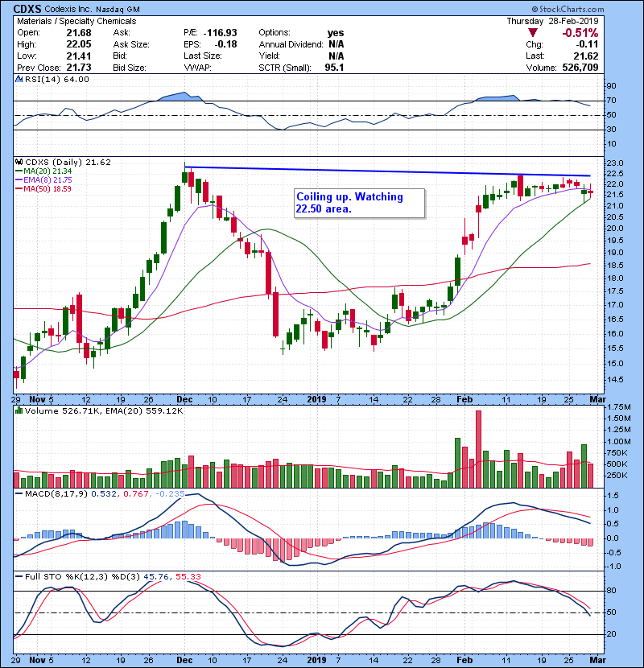Click the -0.51% percent change
Screen dimensions: 644x668
point(580,33)
